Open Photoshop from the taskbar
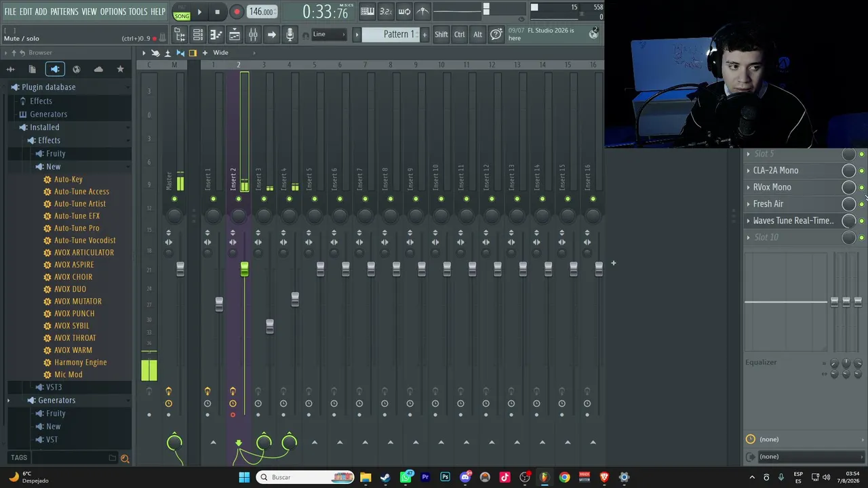This screenshot has height=488, width=868. click(445, 477)
